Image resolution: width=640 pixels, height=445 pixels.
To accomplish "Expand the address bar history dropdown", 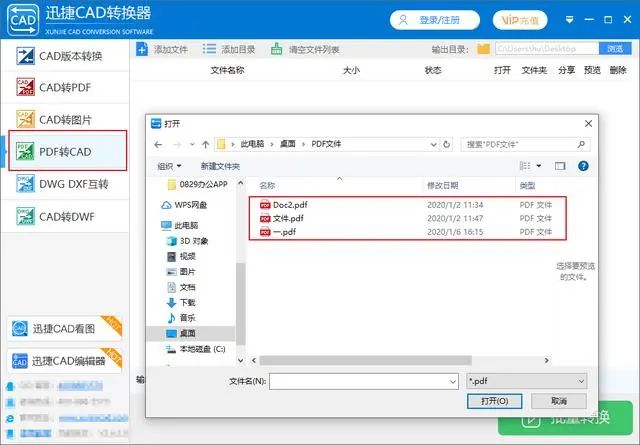I will tap(433, 144).
